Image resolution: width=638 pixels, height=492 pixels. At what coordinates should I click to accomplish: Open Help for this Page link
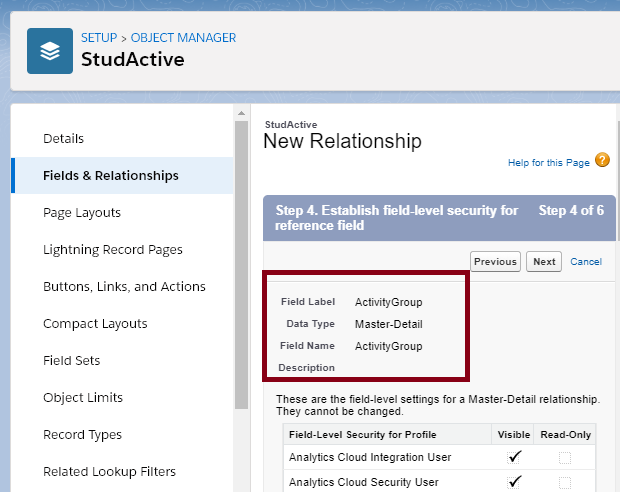click(x=548, y=163)
